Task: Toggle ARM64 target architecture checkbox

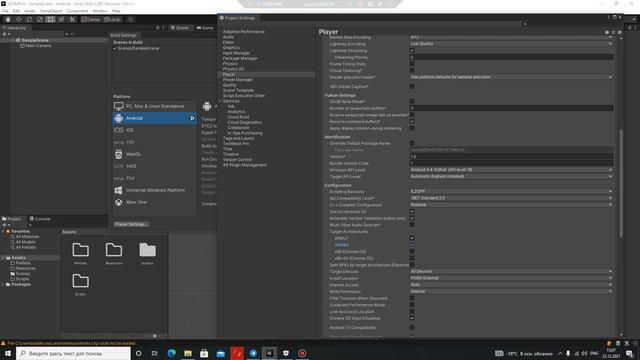Action: click(x=412, y=245)
